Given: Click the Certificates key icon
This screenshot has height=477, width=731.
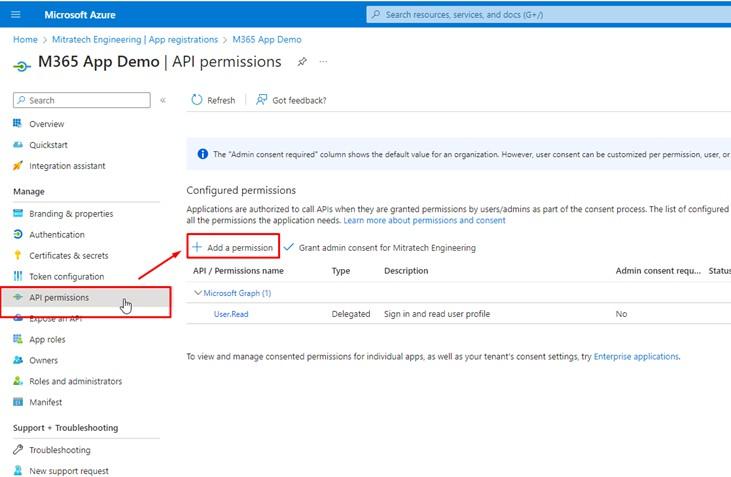Looking at the screenshot, I should [x=18, y=255].
